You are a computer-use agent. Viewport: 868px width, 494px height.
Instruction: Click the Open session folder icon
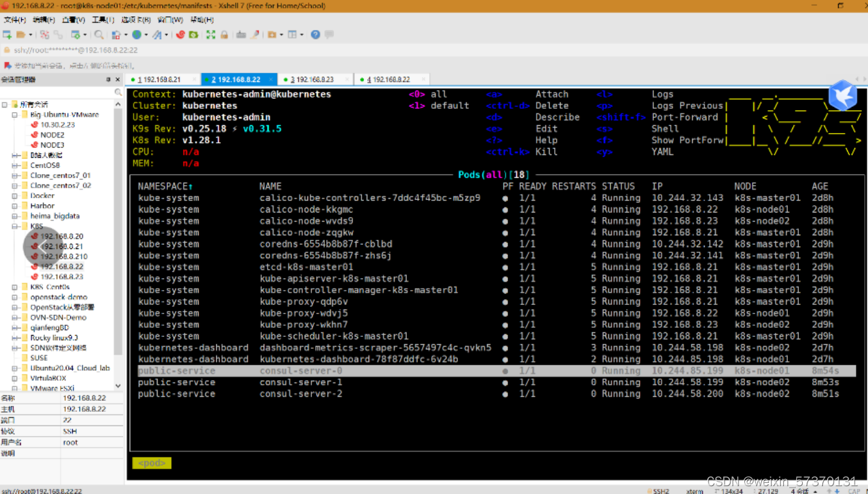coord(21,35)
